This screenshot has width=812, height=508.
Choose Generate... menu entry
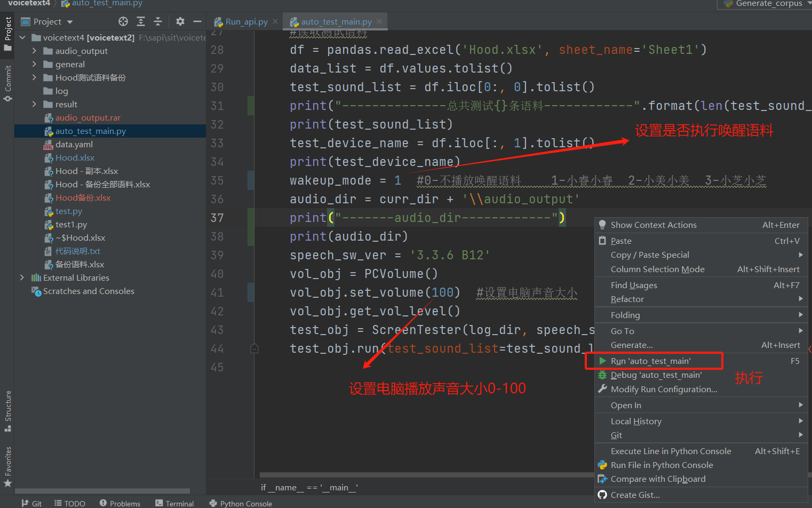701,345
